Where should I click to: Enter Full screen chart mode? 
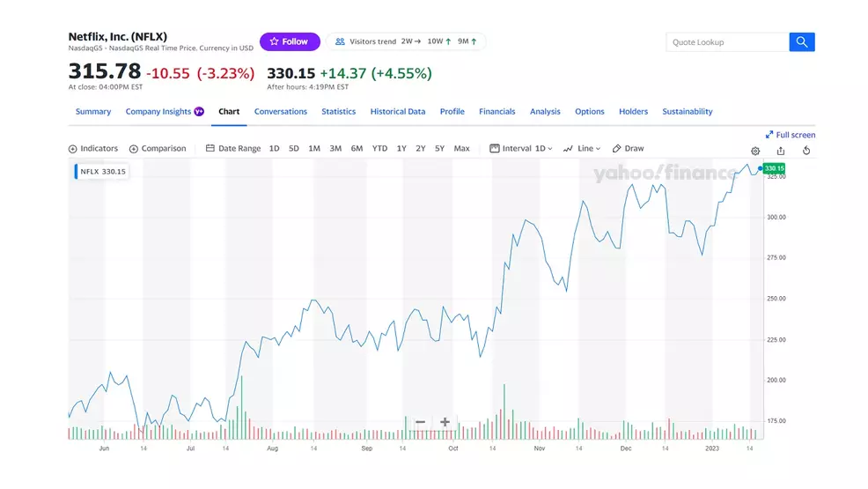(791, 135)
